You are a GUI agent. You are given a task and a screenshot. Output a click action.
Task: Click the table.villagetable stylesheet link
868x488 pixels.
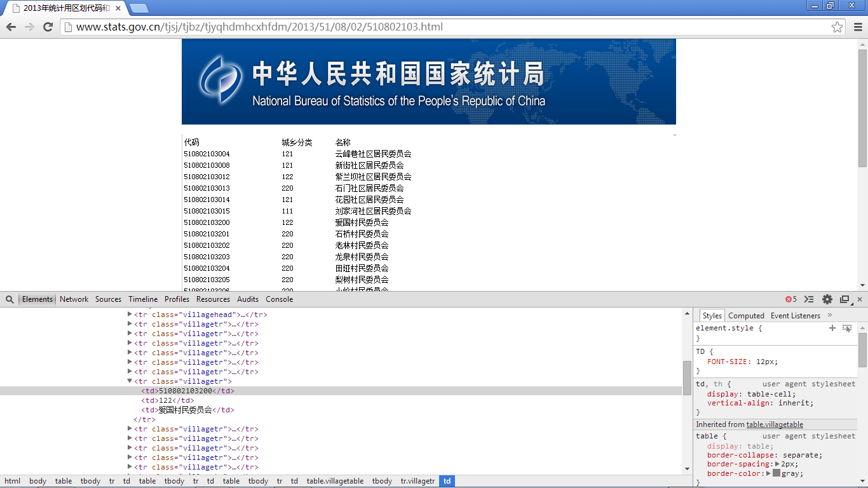(774, 424)
